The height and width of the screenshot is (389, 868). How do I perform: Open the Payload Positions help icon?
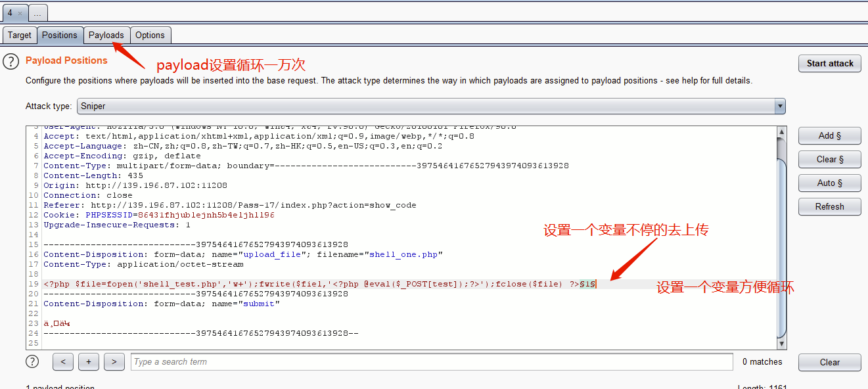11,61
